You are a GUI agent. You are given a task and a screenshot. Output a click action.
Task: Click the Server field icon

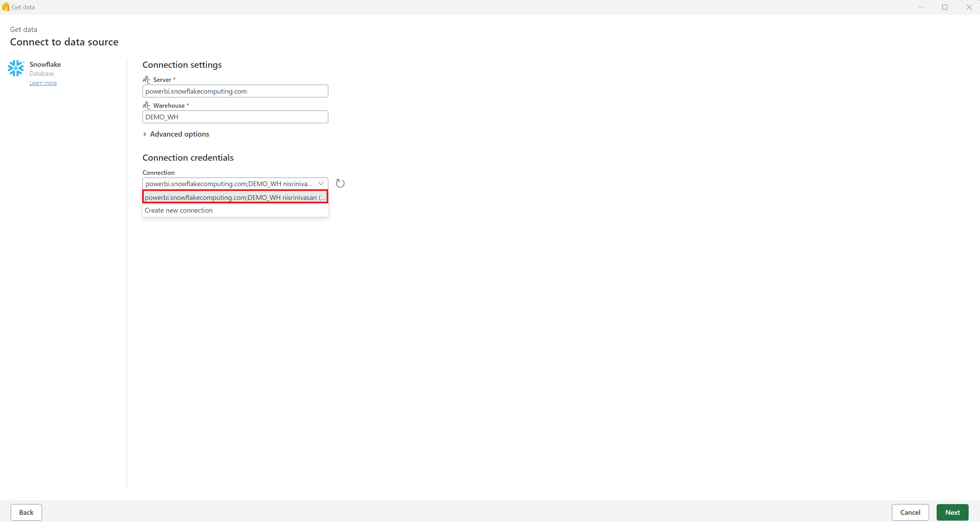(146, 79)
